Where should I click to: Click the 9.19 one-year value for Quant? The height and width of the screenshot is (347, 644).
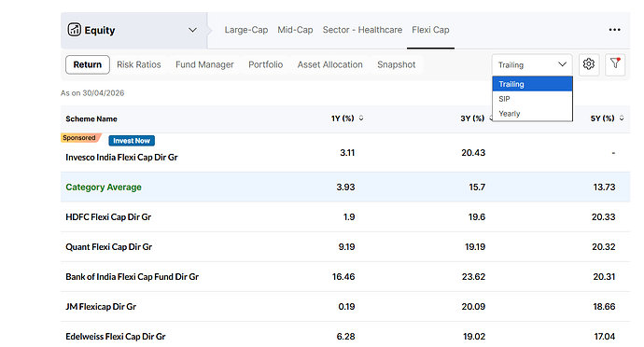point(346,247)
